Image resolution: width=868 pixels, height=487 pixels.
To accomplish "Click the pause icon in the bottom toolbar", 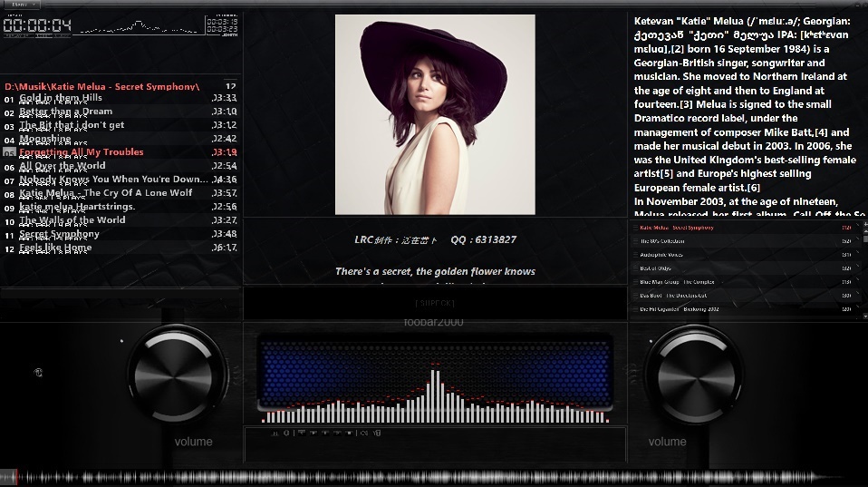I will [325, 433].
